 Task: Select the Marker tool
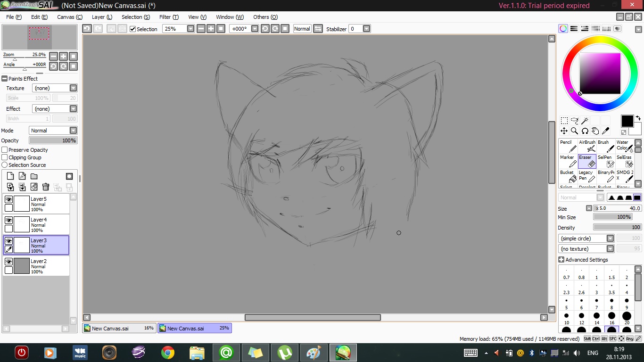point(568,161)
